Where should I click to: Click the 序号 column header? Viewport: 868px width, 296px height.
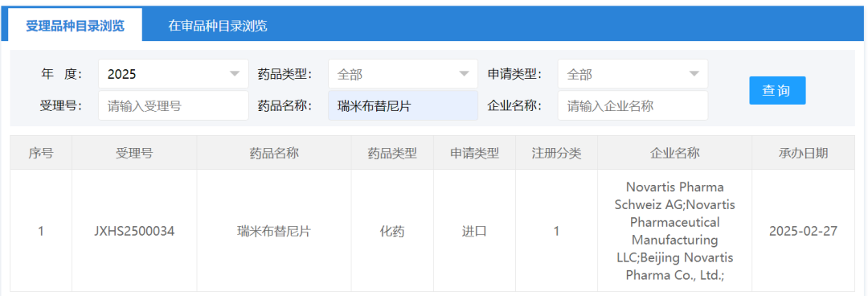click(41, 153)
